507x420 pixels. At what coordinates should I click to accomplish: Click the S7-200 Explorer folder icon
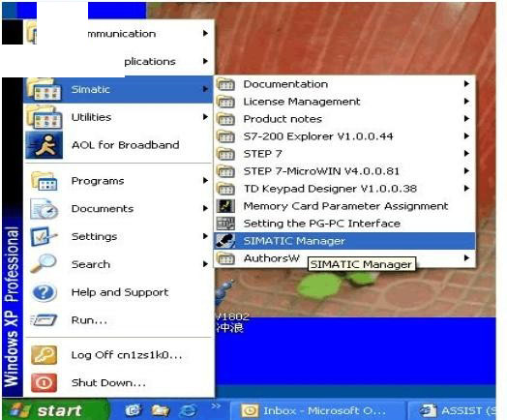point(225,136)
